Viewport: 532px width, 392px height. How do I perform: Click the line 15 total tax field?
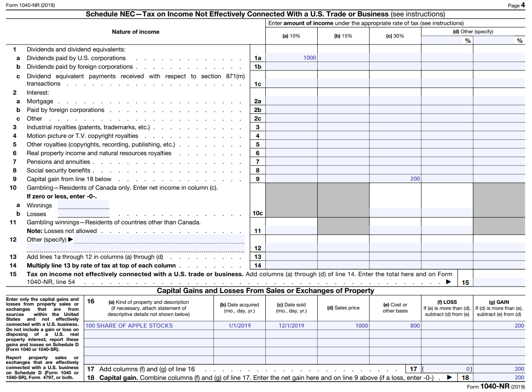tap(499, 283)
